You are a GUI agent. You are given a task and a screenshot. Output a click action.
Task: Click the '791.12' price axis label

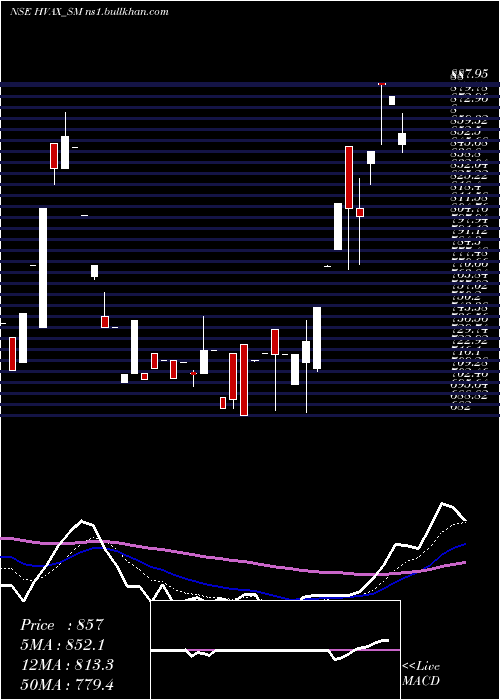pos(469,231)
